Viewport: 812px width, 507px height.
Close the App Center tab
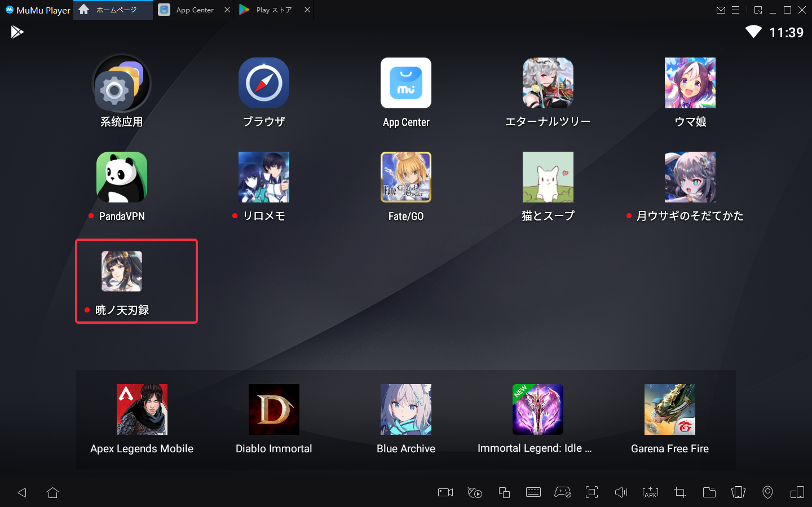pyautogui.click(x=227, y=10)
